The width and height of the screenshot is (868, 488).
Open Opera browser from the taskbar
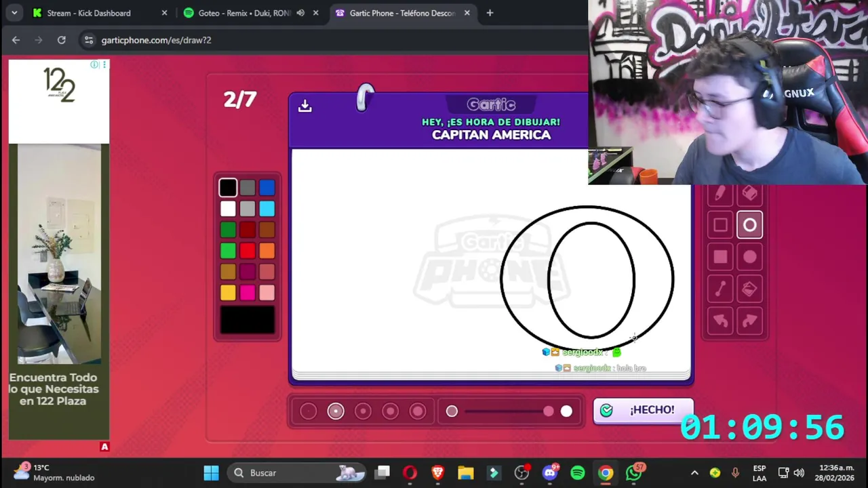(410, 473)
